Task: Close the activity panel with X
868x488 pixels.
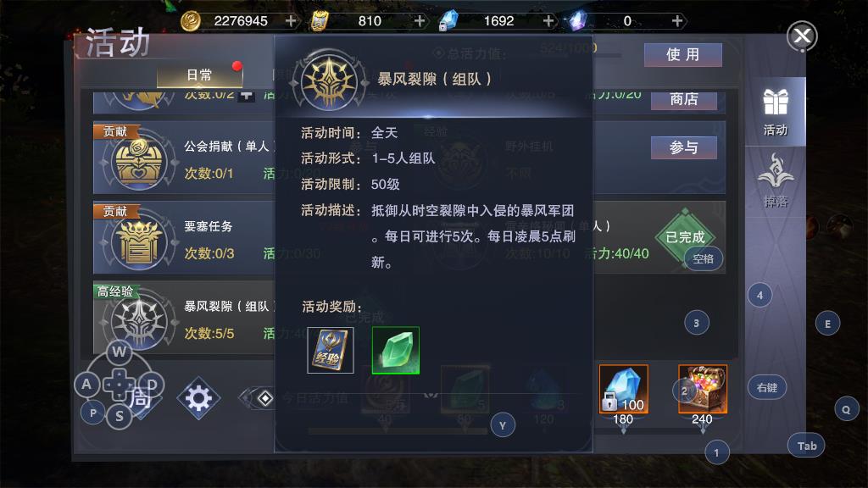Action: pyautogui.click(x=802, y=36)
